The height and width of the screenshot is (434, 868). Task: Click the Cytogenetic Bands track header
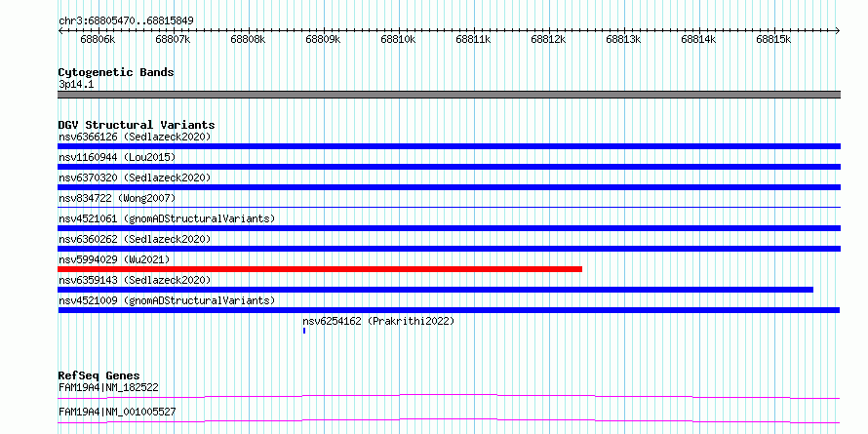click(x=116, y=72)
